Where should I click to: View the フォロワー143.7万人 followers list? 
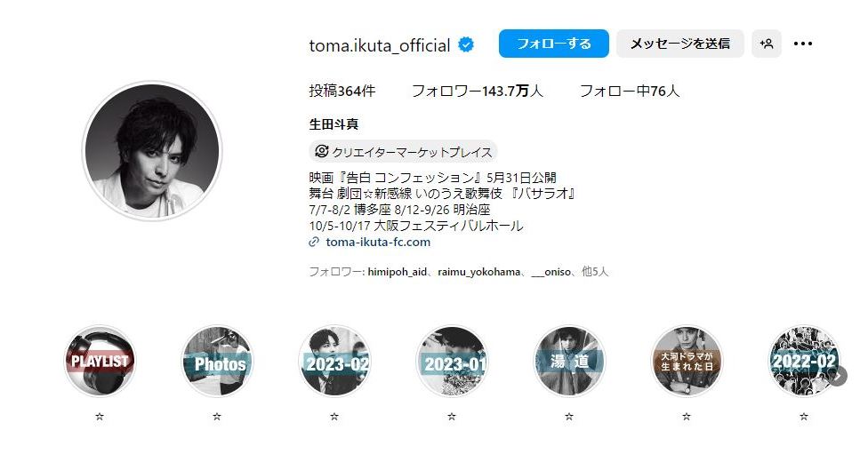pos(478,91)
